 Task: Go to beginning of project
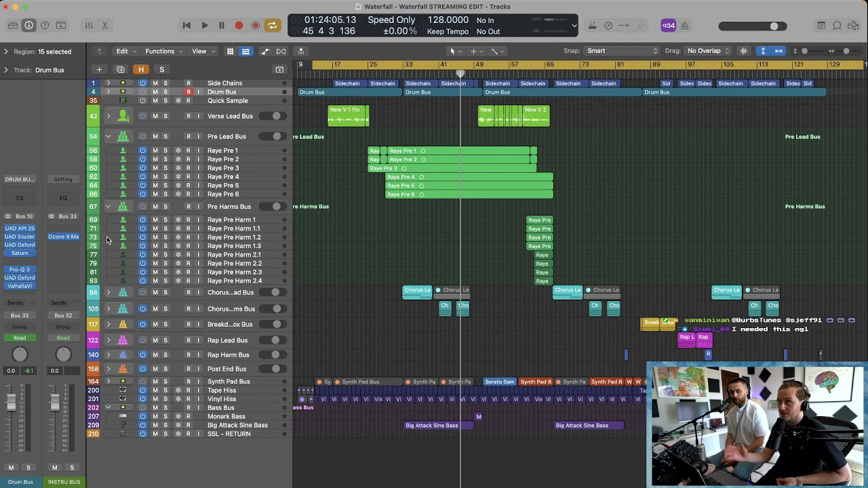point(186,25)
